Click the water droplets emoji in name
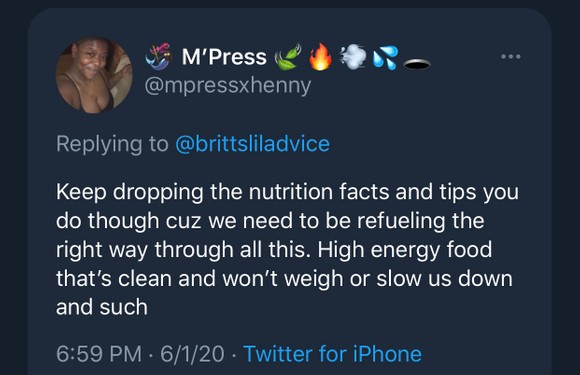This screenshot has height=375, width=580. coord(385,58)
